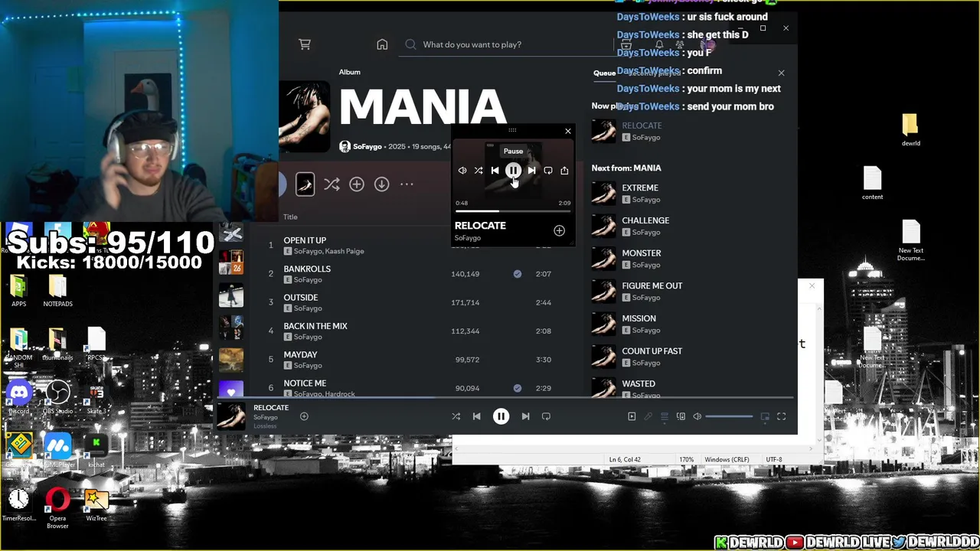Select the NOTEPADS folder on desktop

point(57,291)
